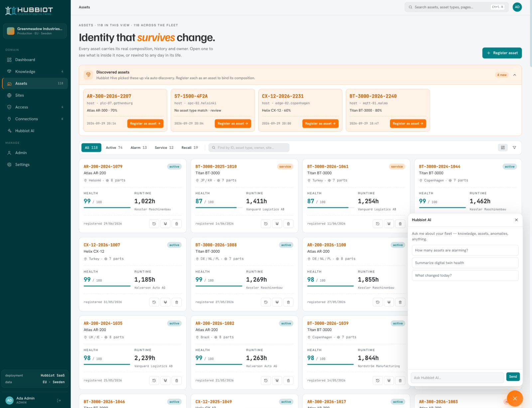Click the history icon on AR-200-2024-1079 card

pyautogui.click(x=154, y=224)
